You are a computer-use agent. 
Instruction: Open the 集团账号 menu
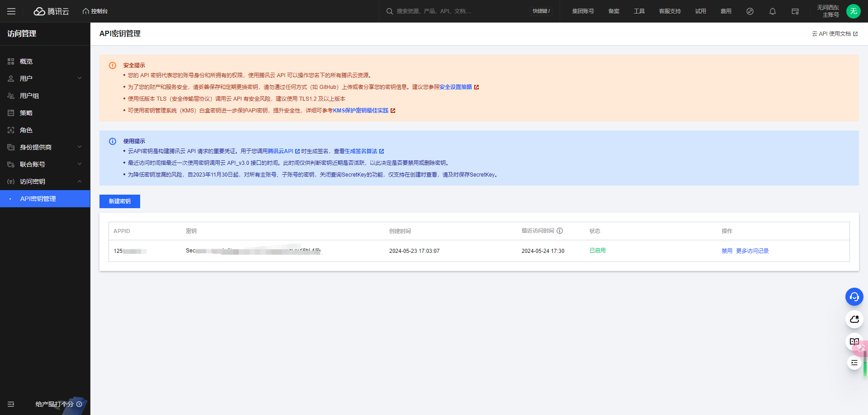click(x=583, y=11)
